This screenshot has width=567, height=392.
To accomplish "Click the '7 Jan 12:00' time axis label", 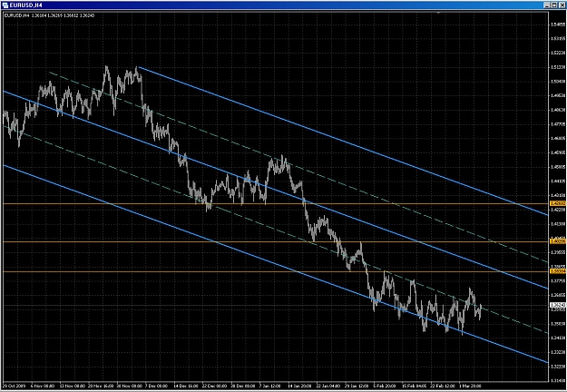I will 270,386.
